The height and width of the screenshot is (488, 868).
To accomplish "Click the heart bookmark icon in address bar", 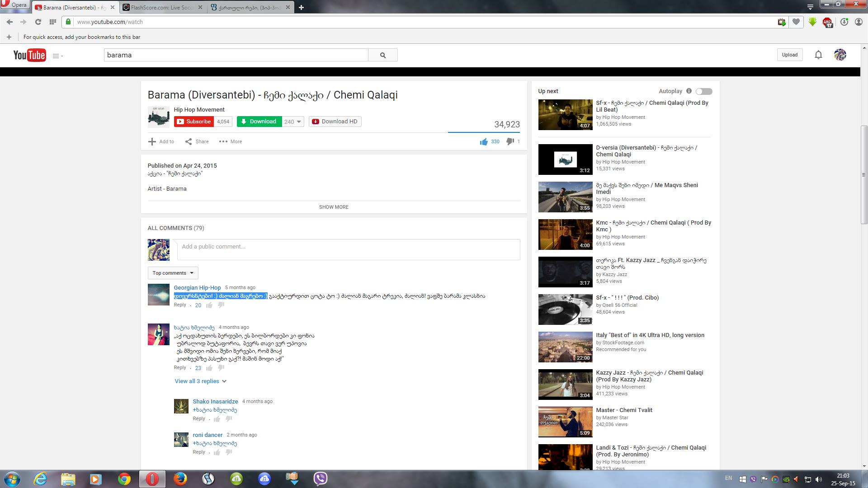I will (x=796, y=22).
